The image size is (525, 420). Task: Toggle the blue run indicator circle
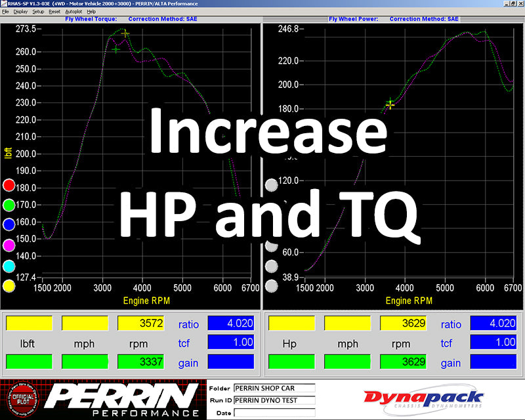pos(9,226)
